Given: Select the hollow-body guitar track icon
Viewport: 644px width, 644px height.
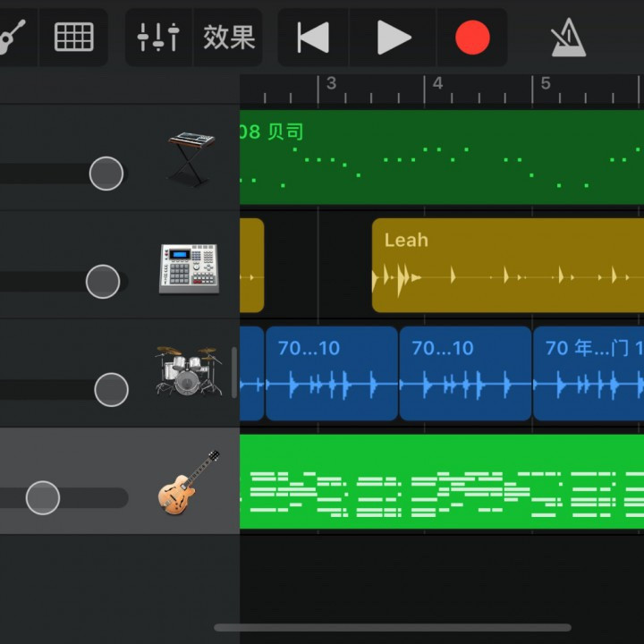Looking at the screenshot, I should [x=189, y=482].
